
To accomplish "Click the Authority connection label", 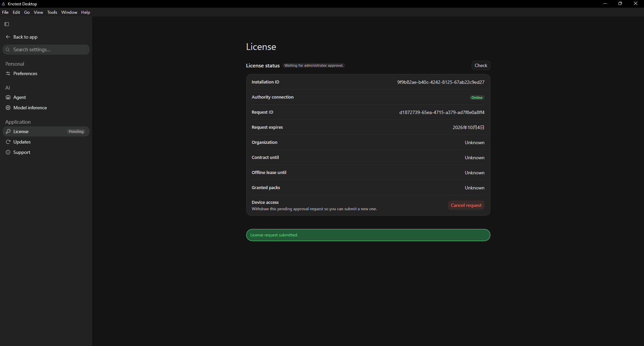I will click(272, 97).
